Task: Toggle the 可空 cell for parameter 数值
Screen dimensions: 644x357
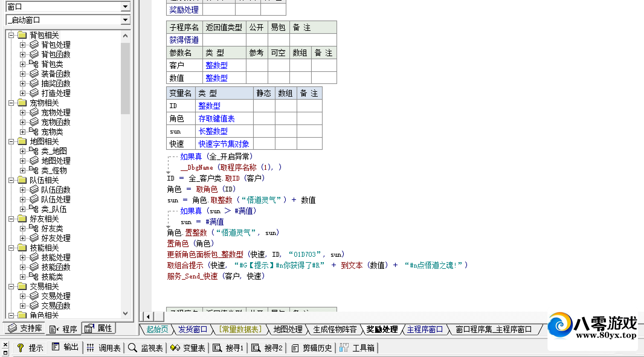Action: [x=279, y=78]
